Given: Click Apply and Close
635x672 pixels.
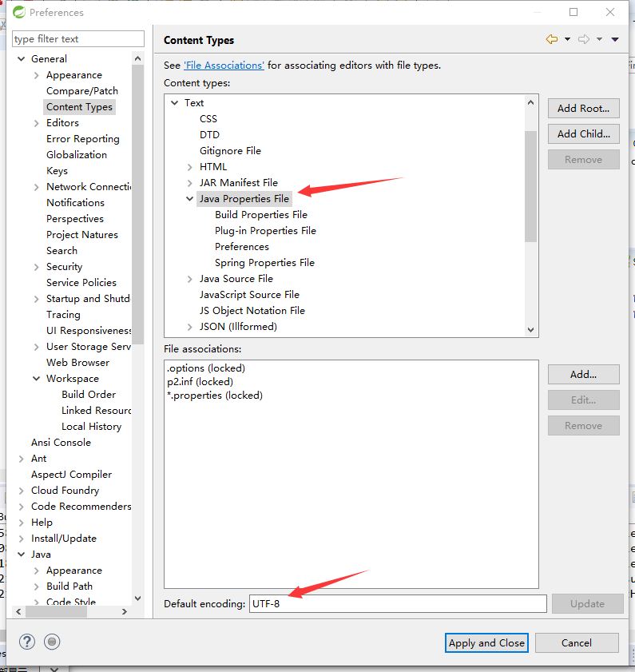Looking at the screenshot, I should [486, 643].
